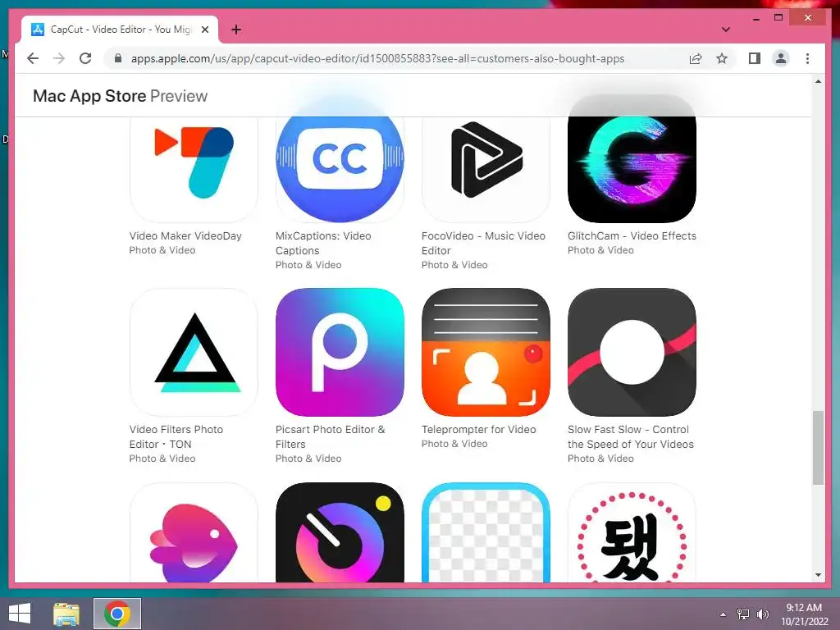This screenshot has width=840, height=630.
Task: Open the Chrome profile menu
Action: [x=781, y=58]
